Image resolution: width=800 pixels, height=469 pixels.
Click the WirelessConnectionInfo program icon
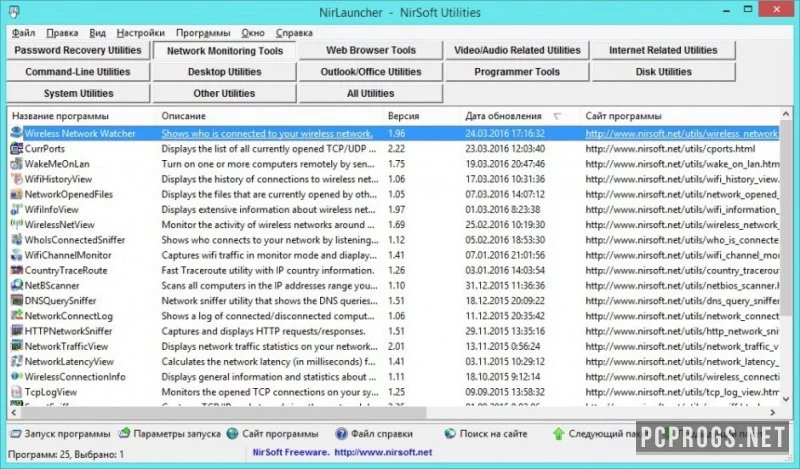pyautogui.click(x=16, y=377)
